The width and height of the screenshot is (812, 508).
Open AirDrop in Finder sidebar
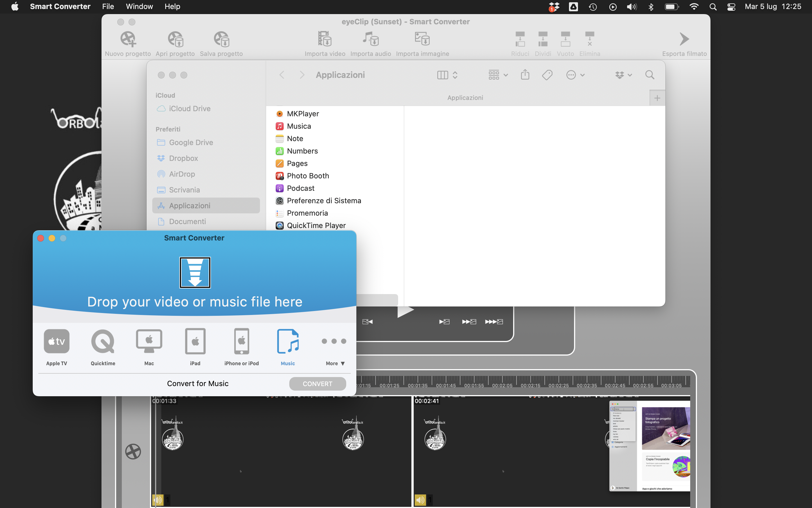(x=206, y=174)
